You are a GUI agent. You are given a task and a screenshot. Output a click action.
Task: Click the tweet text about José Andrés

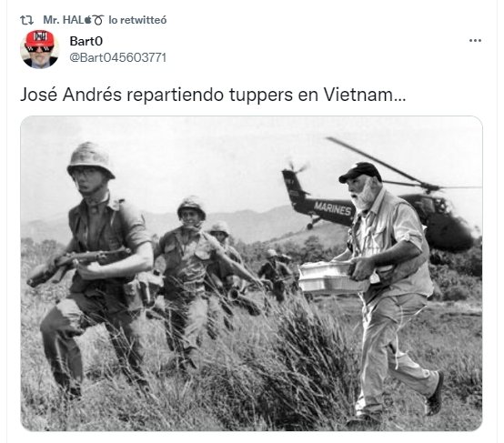click(213, 95)
